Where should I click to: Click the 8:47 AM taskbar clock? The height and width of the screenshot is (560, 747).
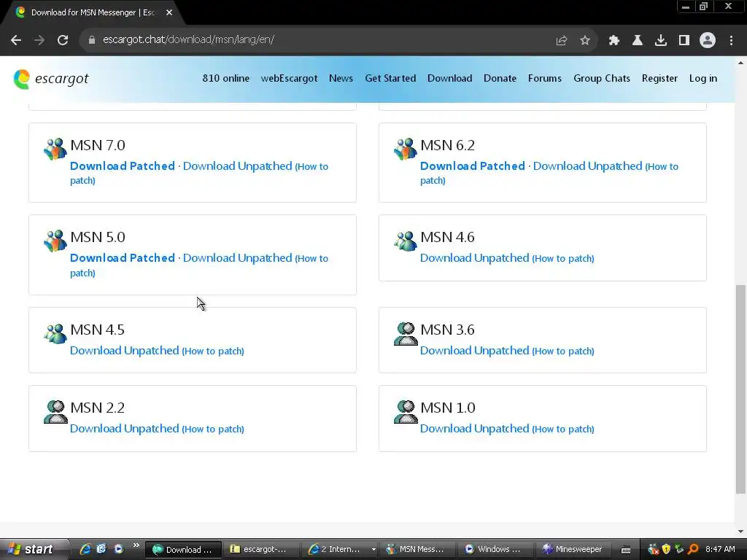click(720, 549)
